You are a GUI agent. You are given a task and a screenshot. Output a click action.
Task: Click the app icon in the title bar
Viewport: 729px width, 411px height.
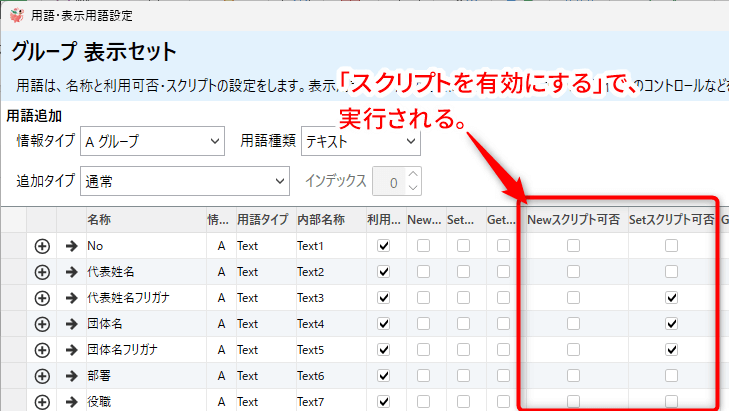(x=16, y=16)
